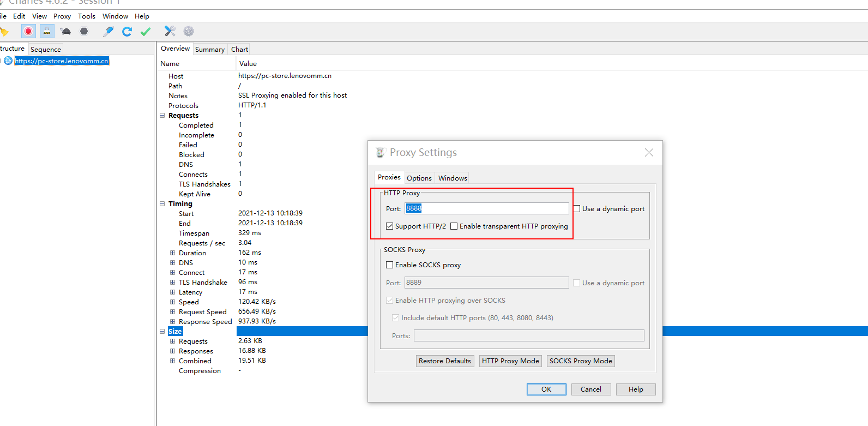Viewport: 868px width, 426px height.
Task: Open the Help menu
Action: point(142,16)
